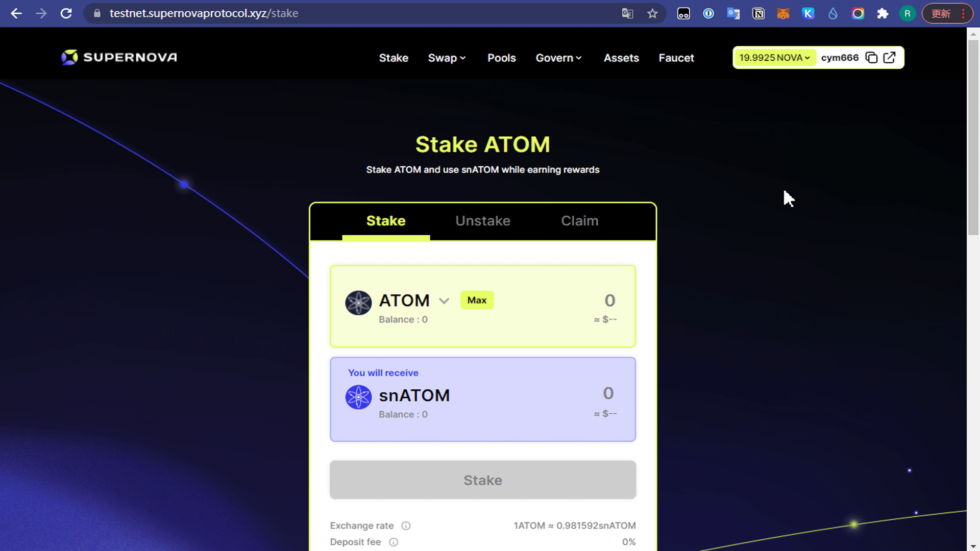Switch to the Unstake tab
The height and width of the screenshot is (551, 980).
tap(483, 221)
